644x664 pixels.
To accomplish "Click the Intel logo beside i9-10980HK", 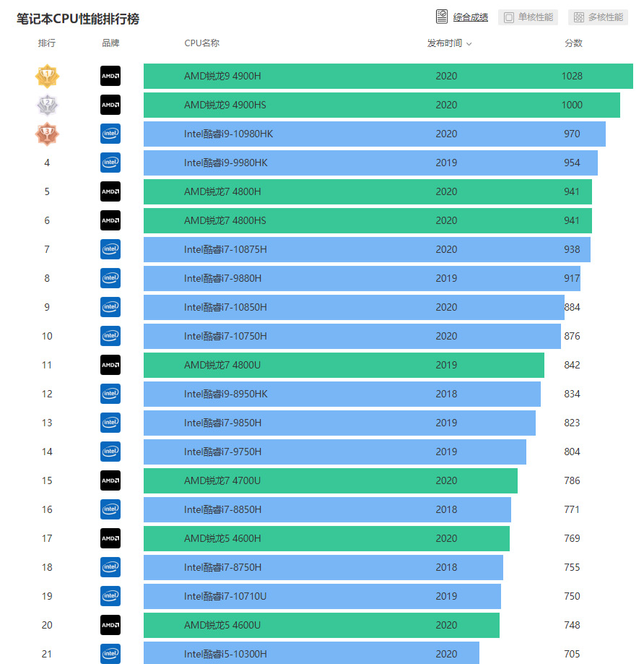I will click(110, 134).
